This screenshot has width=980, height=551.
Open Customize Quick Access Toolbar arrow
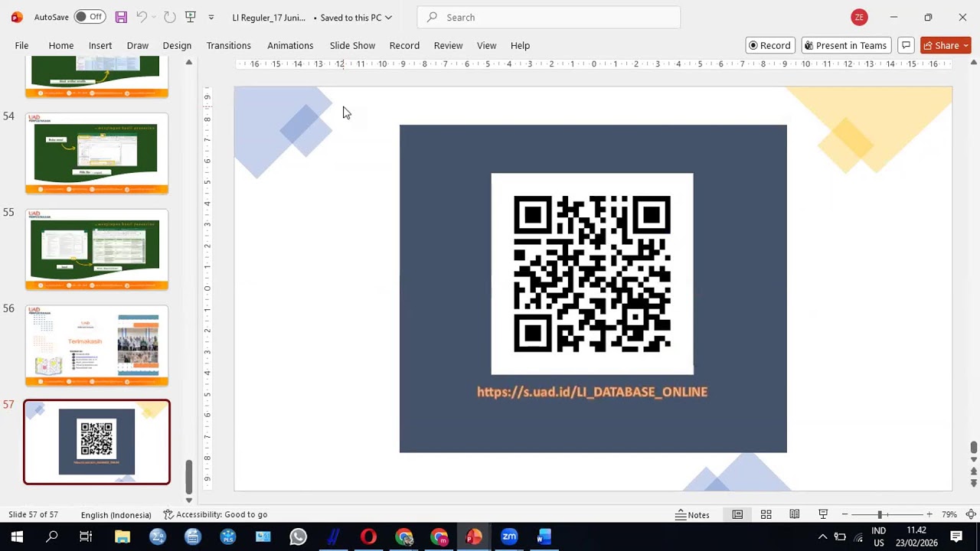tap(211, 17)
